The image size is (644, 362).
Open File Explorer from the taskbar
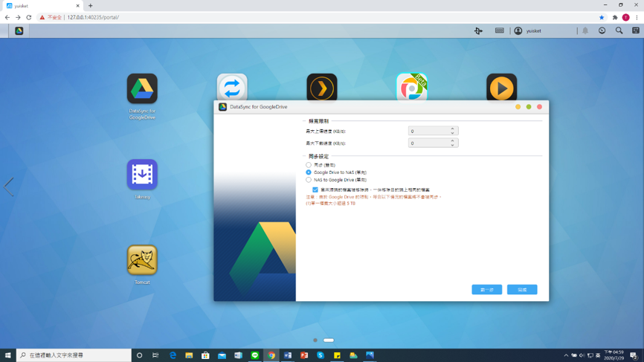189,355
